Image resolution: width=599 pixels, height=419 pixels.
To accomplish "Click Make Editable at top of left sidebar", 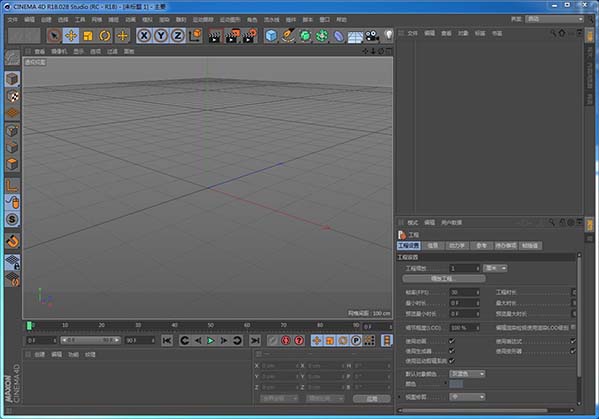I will 13,58.
